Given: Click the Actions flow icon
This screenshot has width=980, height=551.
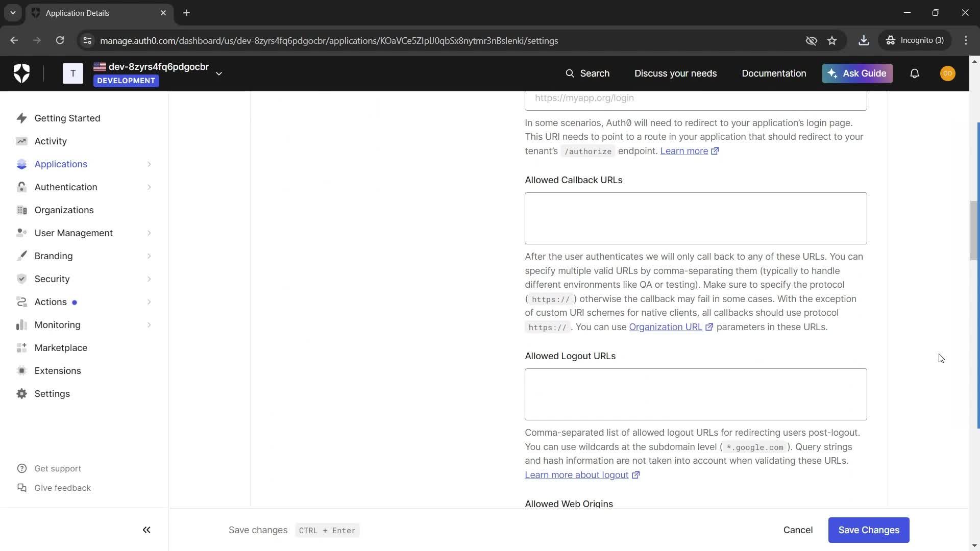Looking at the screenshot, I should click(x=21, y=302).
